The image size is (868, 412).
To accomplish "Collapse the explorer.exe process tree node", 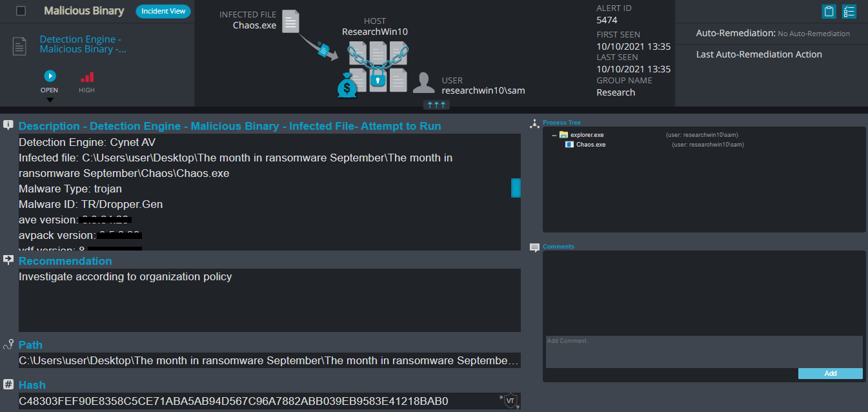I will tap(554, 135).
